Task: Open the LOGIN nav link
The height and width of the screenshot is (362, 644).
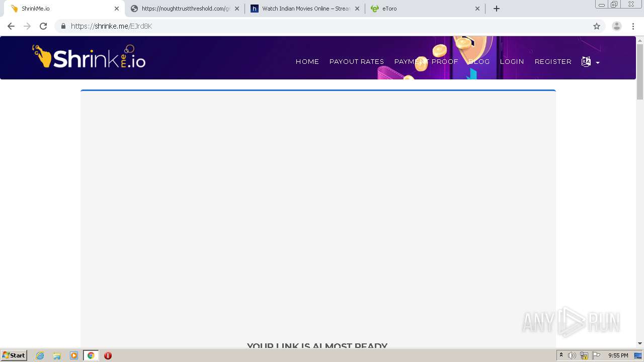Action: (512, 61)
